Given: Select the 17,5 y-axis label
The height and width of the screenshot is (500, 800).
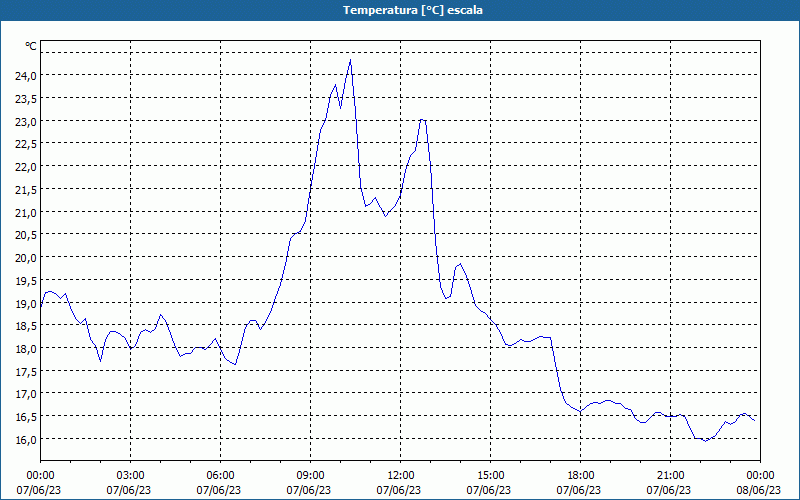Looking at the screenshot, I should click(x=26, y=372).
